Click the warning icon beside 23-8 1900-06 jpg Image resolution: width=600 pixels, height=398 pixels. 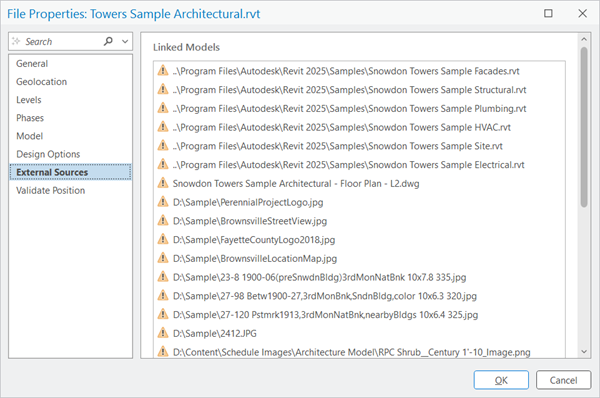pos(163,277)
